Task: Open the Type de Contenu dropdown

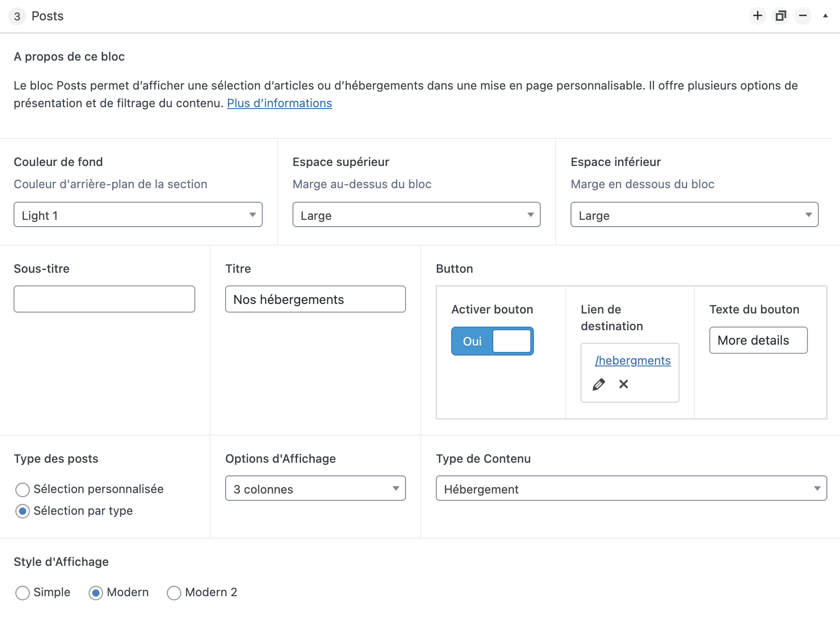Action: coord(631,489)
